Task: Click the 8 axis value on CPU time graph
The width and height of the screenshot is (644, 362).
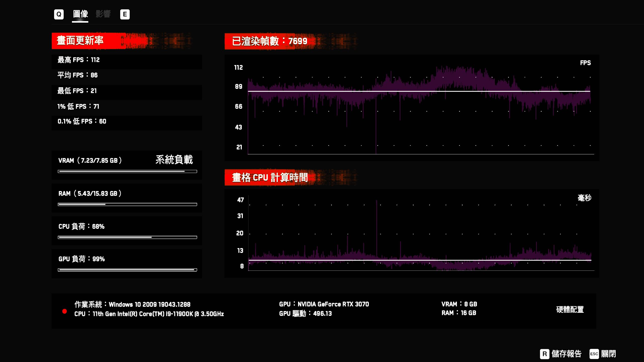Action: coord(242,266)
